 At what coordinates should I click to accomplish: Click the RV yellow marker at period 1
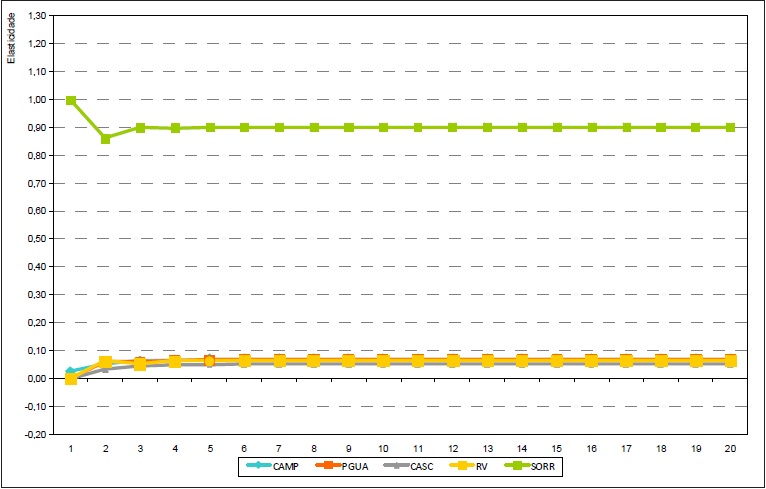click(x=71, y=379)
